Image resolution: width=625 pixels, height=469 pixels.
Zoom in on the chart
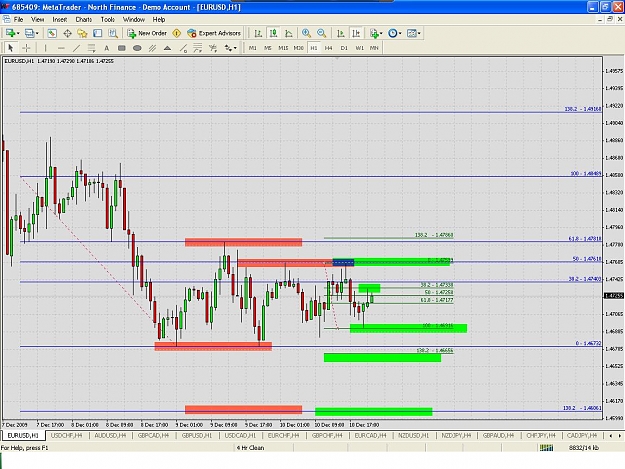(x=306, y=33)
